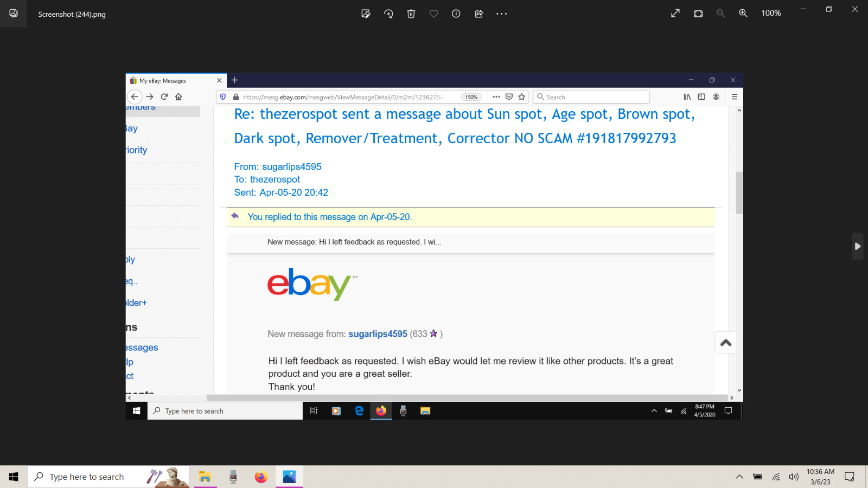This screenshot has height=488, width=868.
Task: Click the battery icon in outer system tray
Action: pyautogui.click(x=758, y=477)
